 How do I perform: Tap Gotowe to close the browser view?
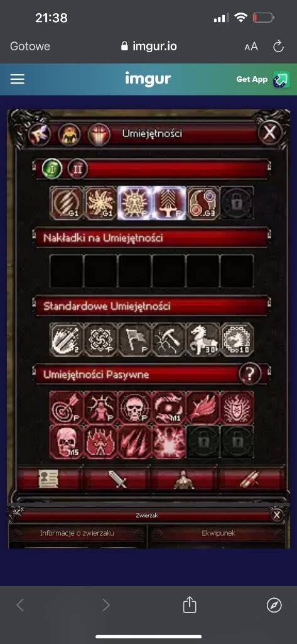(30, 46)
